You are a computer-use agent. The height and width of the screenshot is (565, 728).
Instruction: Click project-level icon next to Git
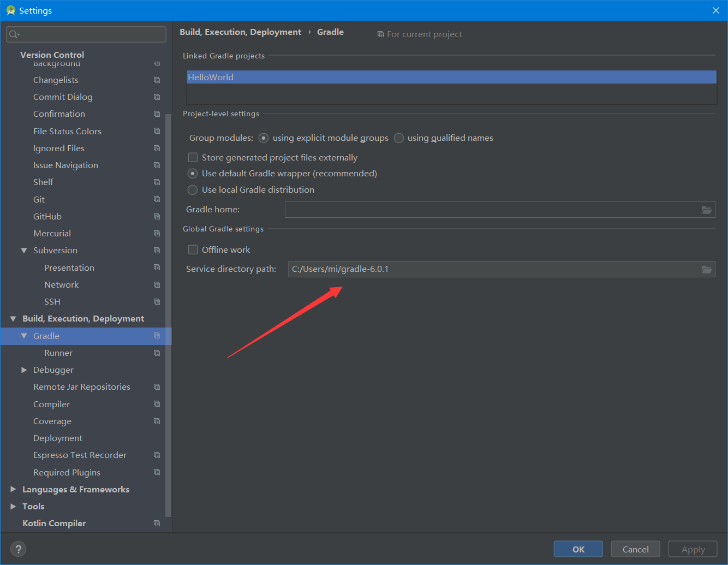tap(157, 199)
